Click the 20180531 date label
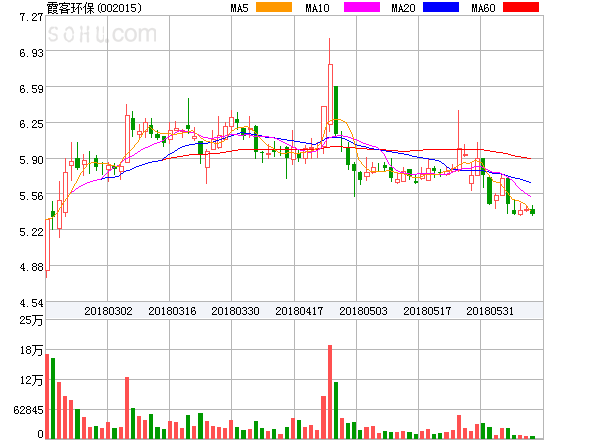The image size is (600, 440). point(490,311)
